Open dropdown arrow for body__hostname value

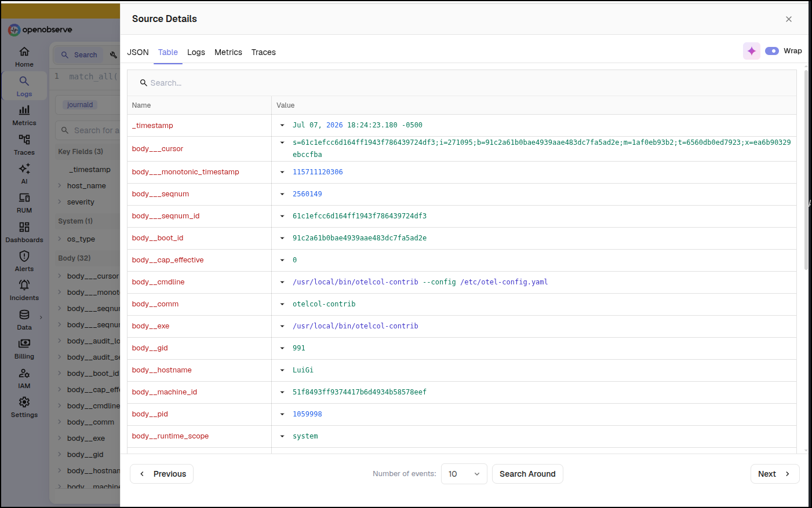[282, 370]
